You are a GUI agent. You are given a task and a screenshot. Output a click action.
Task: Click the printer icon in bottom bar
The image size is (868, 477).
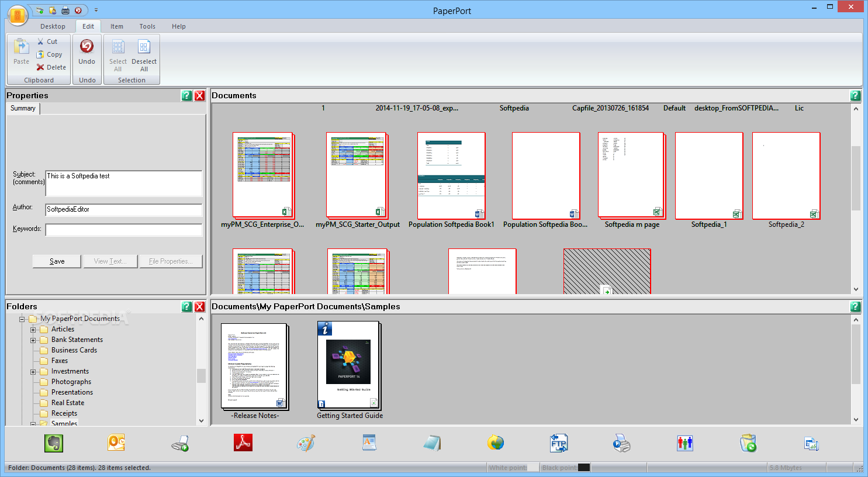(622, 443)
